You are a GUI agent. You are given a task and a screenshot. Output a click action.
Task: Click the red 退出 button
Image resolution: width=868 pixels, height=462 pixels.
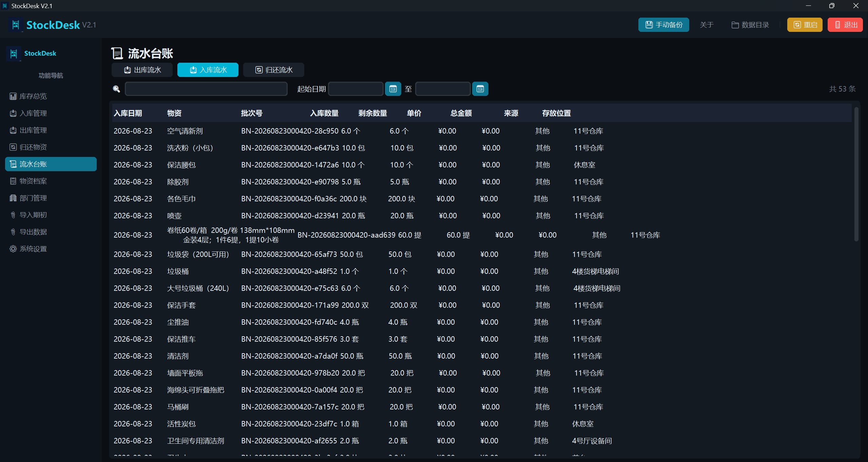(845, 25)
